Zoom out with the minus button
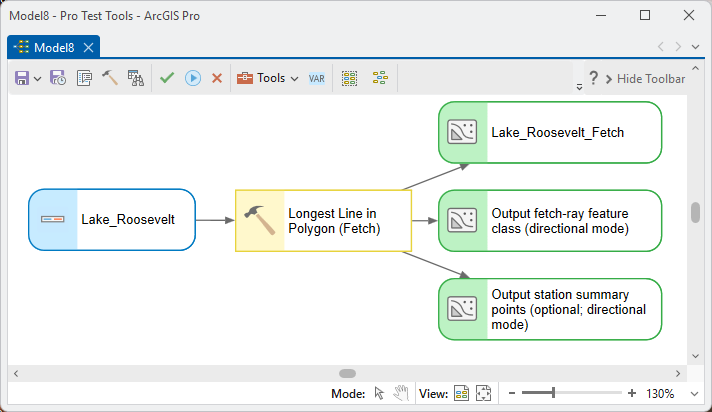 tap(512, 393)
